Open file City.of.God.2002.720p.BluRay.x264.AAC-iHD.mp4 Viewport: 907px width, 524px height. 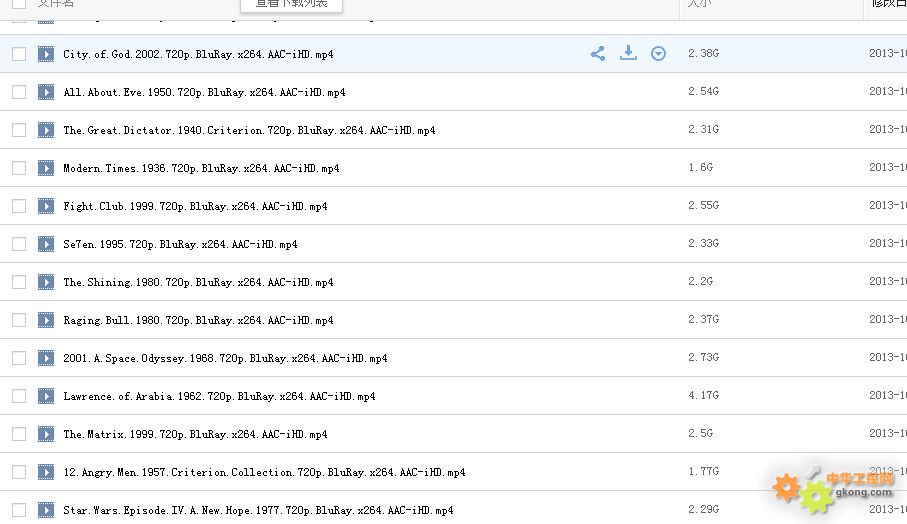point(198,54)
